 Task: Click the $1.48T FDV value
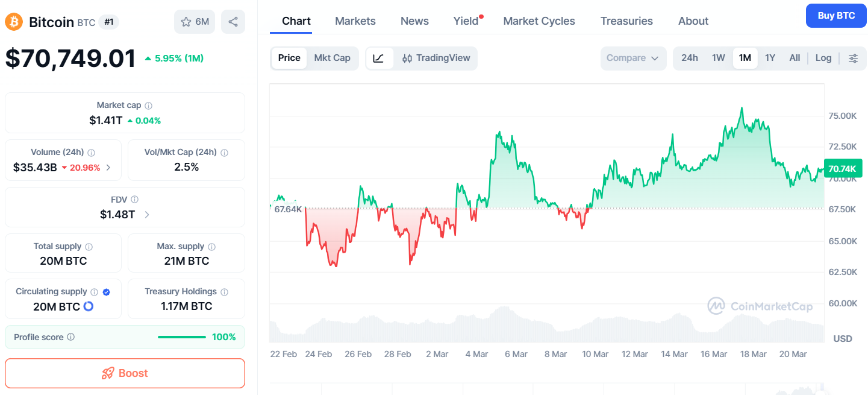point(117,214)
